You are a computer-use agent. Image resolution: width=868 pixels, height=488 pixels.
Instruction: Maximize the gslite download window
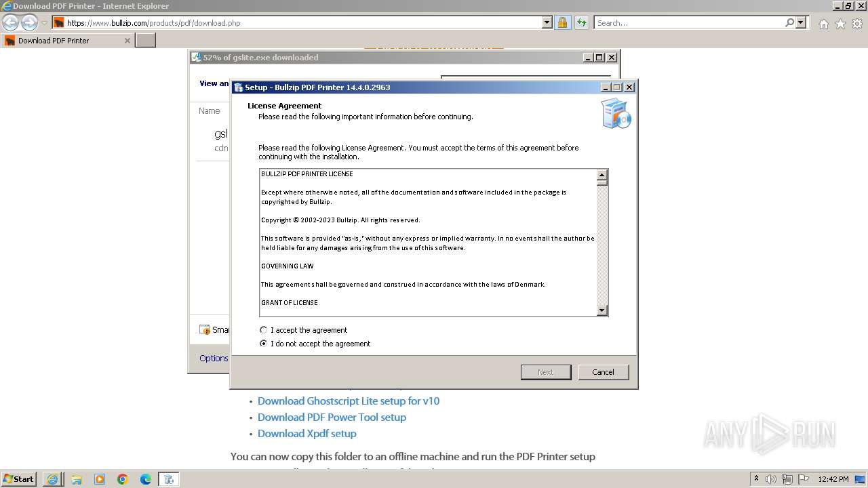coord(599,58)
